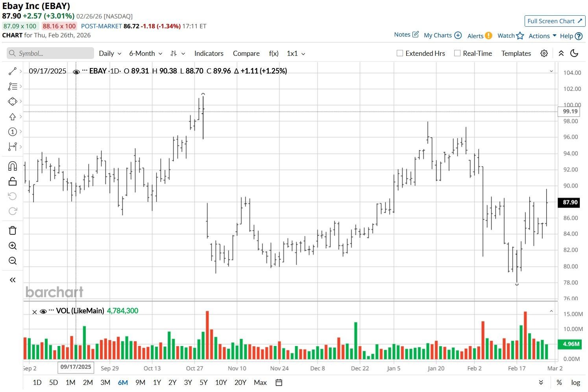Click the undo arrow icon
This screenshot has height=392, width=588.
point(12,196)
